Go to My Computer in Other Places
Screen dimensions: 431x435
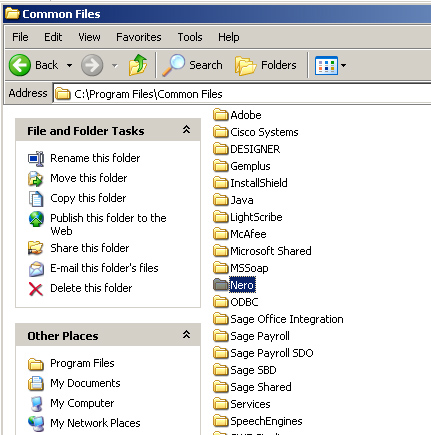tap(82, 403)
